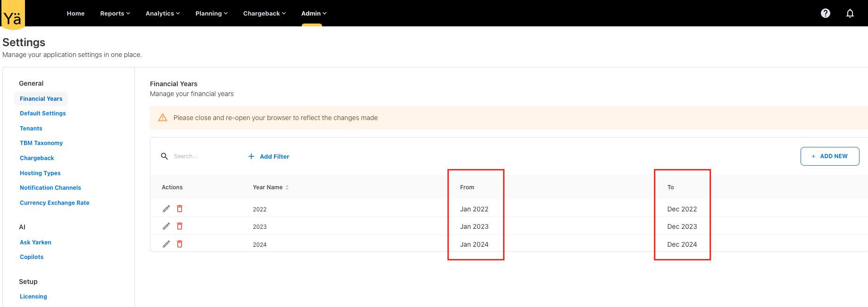
Task: Expand the Reports dropdown menu
Action: pos(115,14)
